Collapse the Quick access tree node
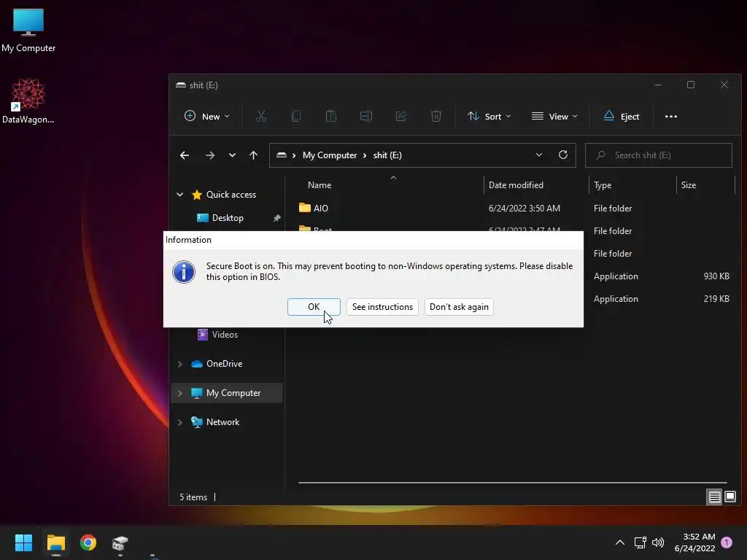 [180, 194]
